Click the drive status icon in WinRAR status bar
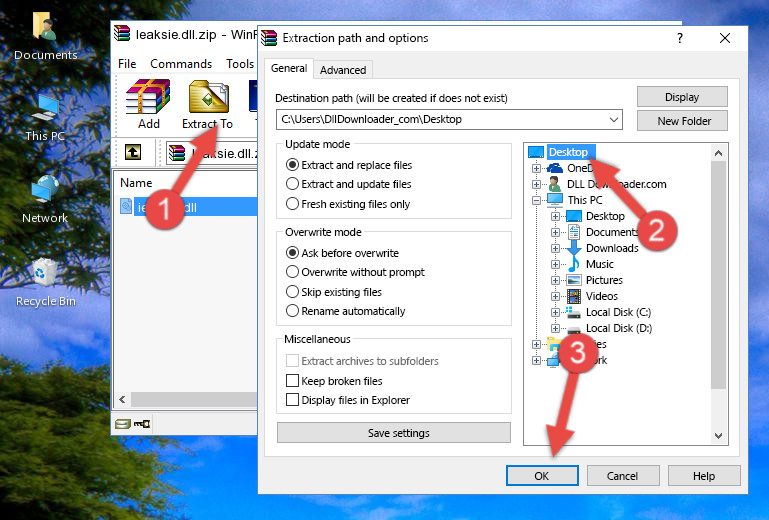 pos(123,424)
